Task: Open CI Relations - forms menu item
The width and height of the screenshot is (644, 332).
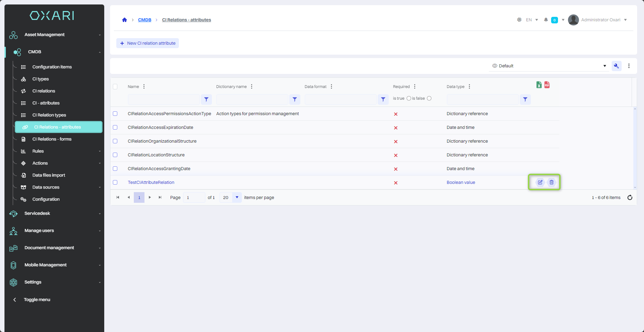Action: 52,139
